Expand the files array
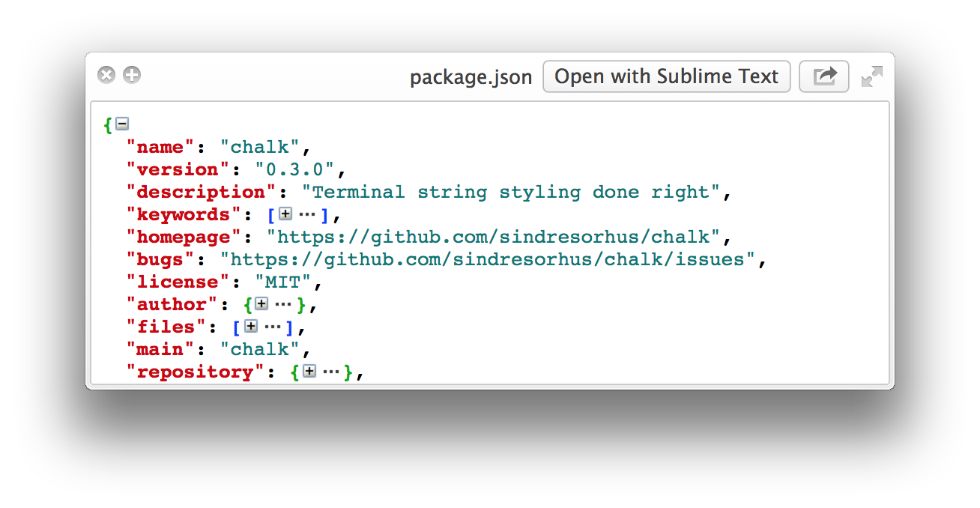The image size is (980, 508). [250, 327]
